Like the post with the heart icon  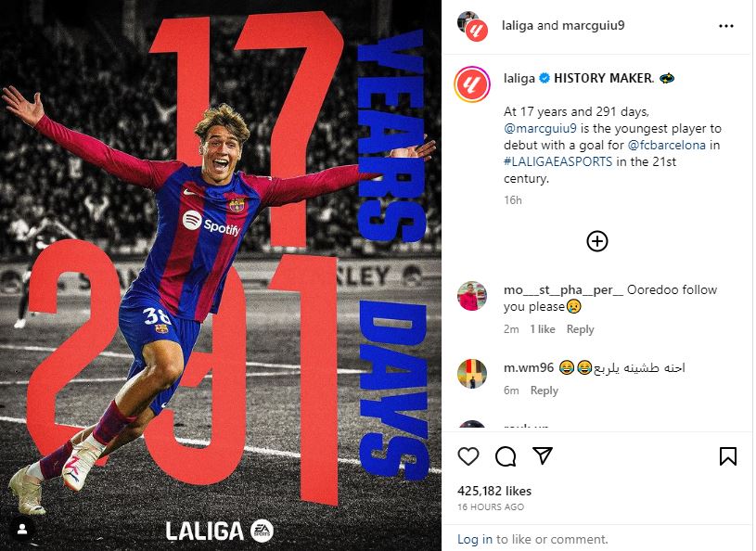point(468,456)
